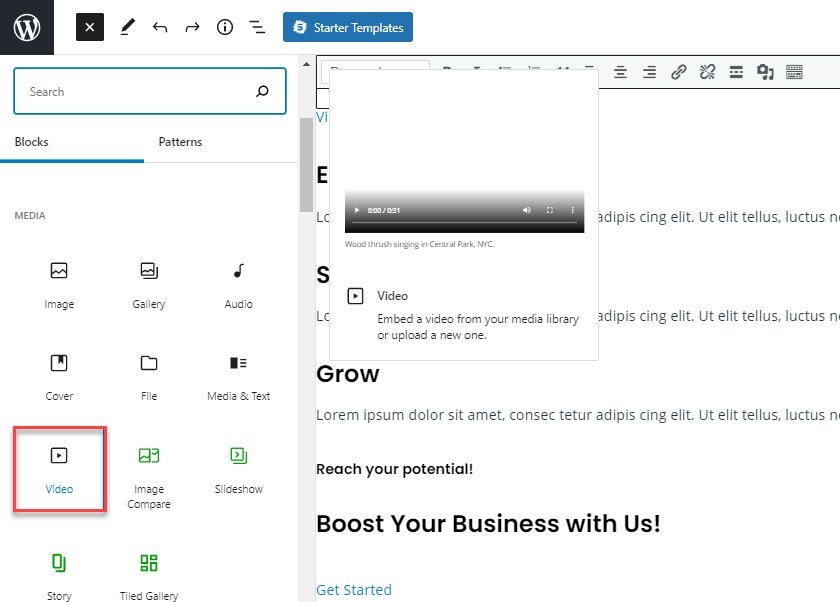The image size is (840, 602).
Task: Click the Redo arrow
Action: 192,28
